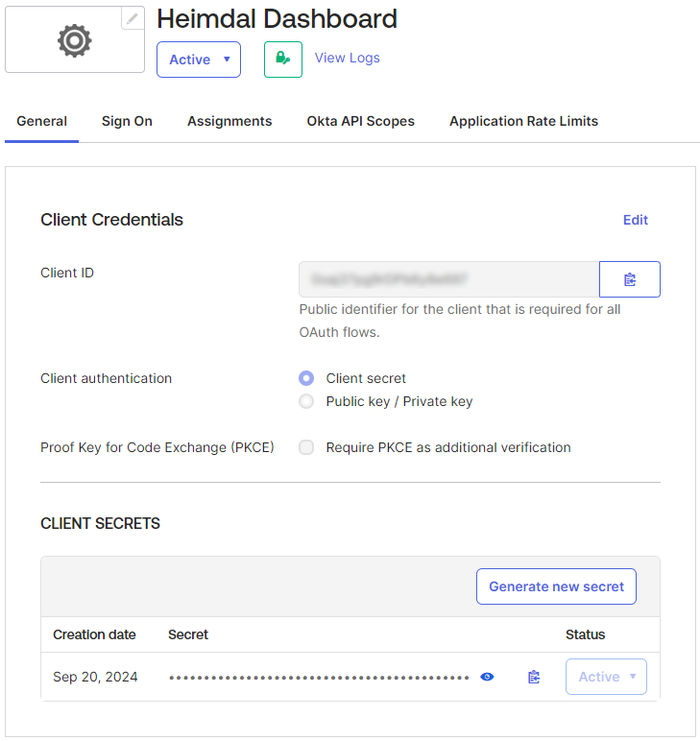Click the masked secret dots value
The width and height of the screenshot is (700, 741).
tap(319, 678)
